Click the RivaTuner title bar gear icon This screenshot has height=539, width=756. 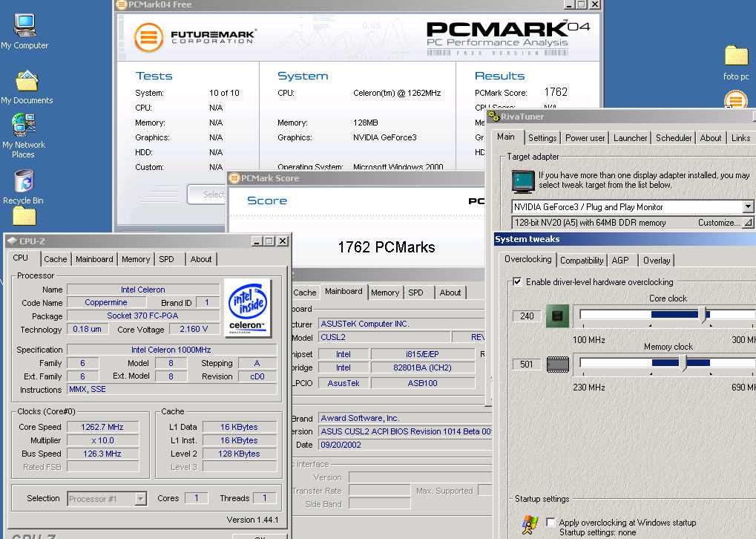(x=493, y=117)
